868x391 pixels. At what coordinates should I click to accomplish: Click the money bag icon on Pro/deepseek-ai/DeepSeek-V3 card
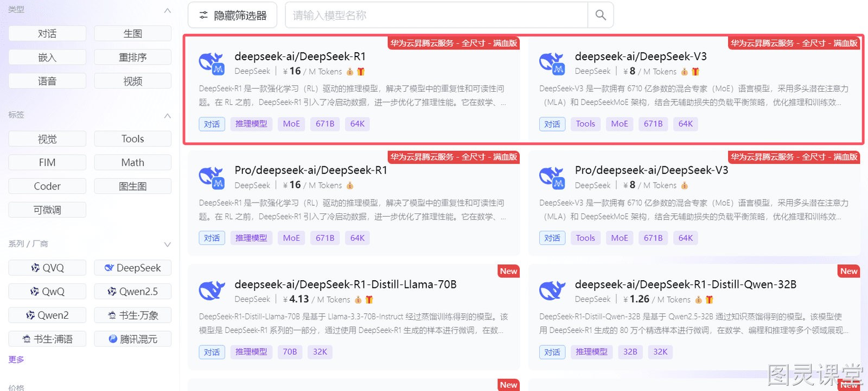[685, 186]
